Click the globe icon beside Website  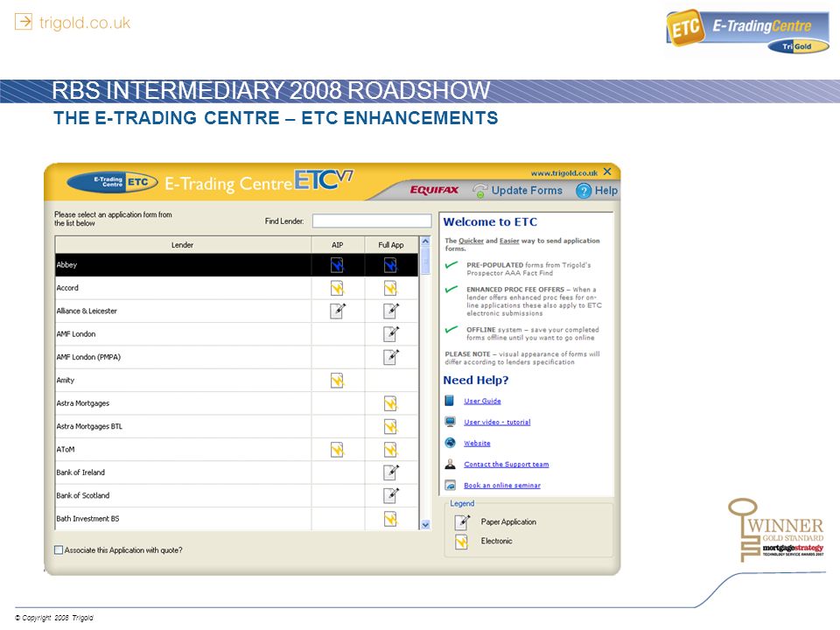450,443
